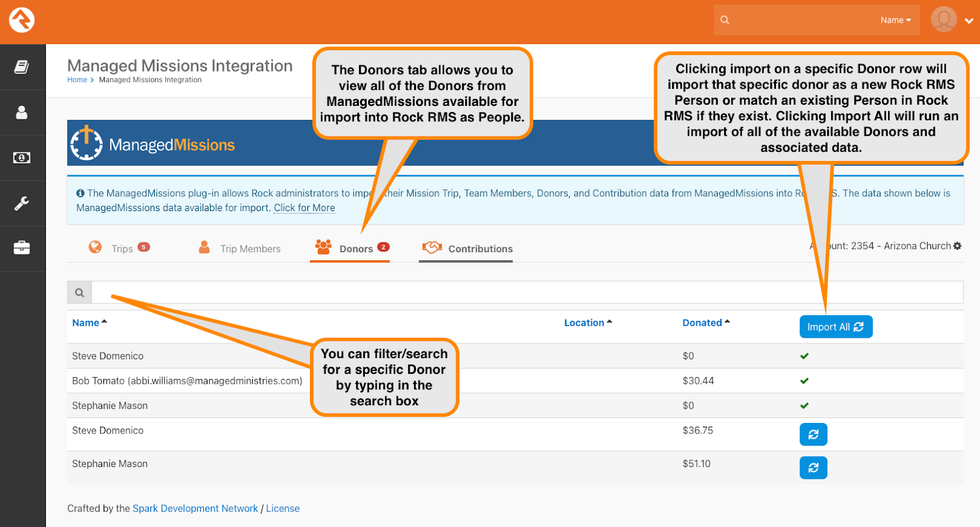
Task: Import the Steve Domenico $36.75 donor
Action: point(813,435)
